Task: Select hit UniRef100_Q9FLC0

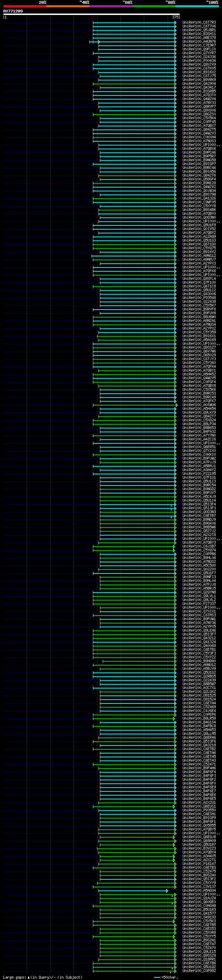Action: 199,49
